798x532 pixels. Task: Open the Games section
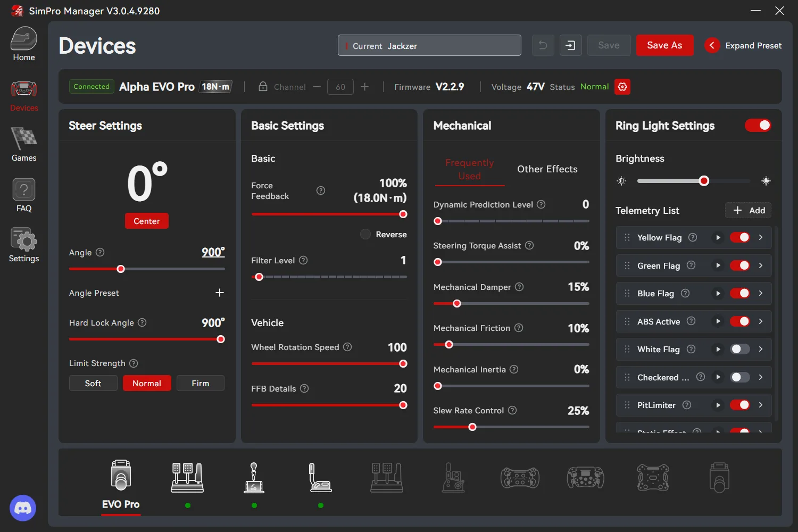pos(24,145)
